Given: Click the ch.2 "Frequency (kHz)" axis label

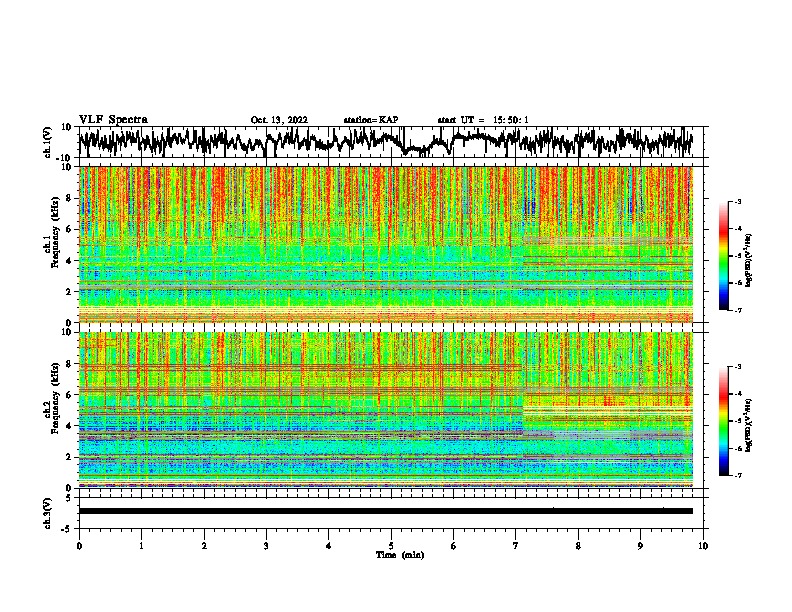Looking at the screenshot, I should coord(55,398).
